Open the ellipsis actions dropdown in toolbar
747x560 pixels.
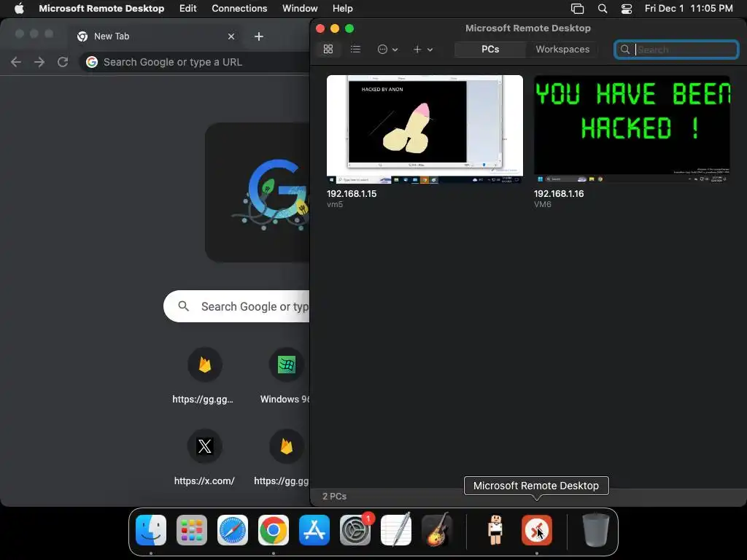tap(387, 49)
